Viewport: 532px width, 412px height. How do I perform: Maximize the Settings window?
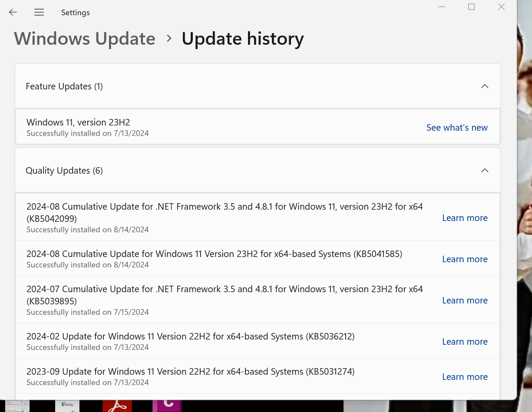point(471,7)
